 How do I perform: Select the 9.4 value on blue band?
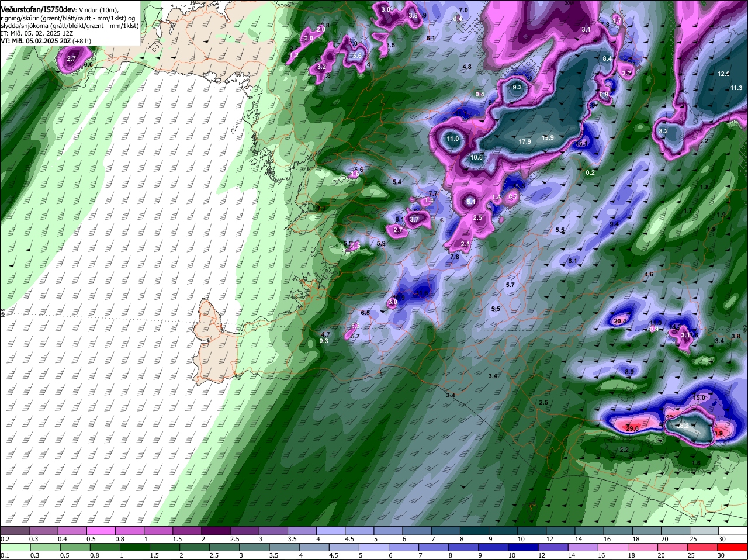pyautogui.click(x=614, y=224)
